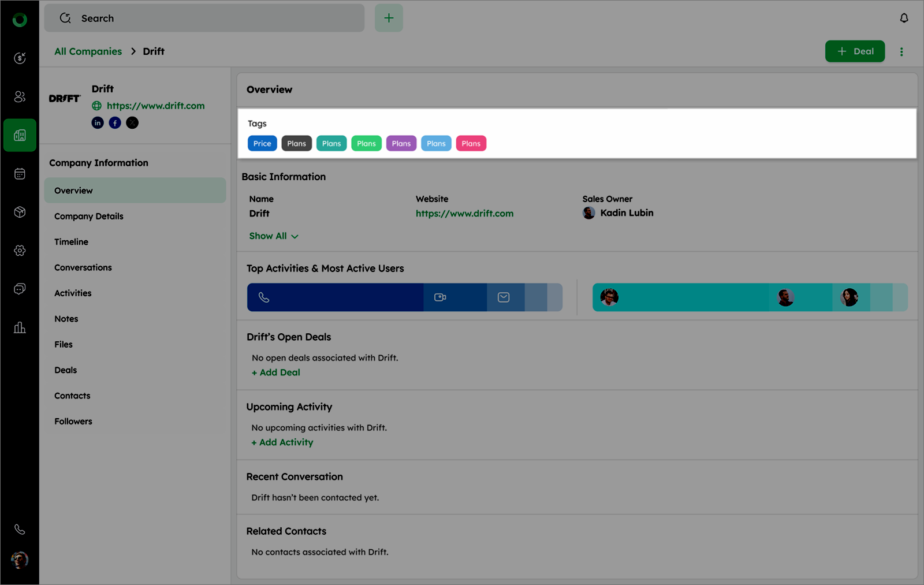The width and height of the screenshot is (924, 585).
Task: Select Conversations in company menu
Action: tap(83, 268)
